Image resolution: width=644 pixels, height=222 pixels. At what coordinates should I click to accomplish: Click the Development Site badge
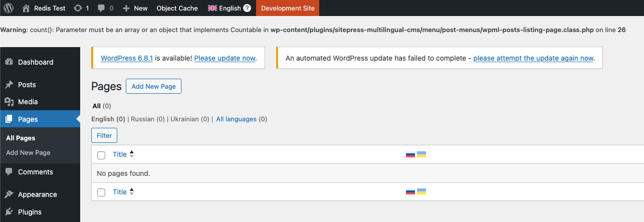coord(288,8)
